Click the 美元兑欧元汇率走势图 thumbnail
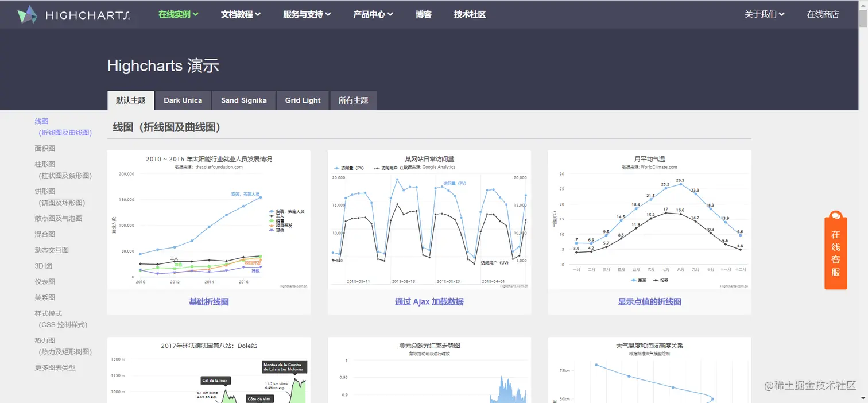868x403 pixels. pos(429,370)
